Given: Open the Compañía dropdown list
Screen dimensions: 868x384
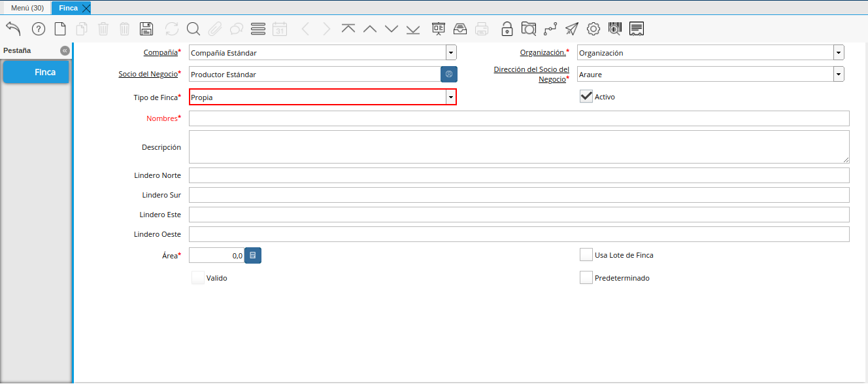Looking at the screenshot, I should [x=451, y=53].
